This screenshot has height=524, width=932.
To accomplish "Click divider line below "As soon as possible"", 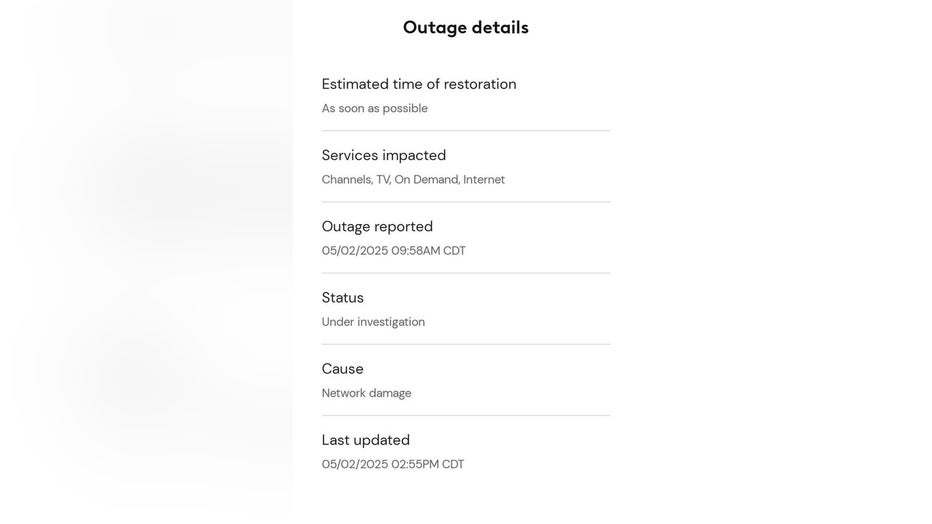I will 466,131.
